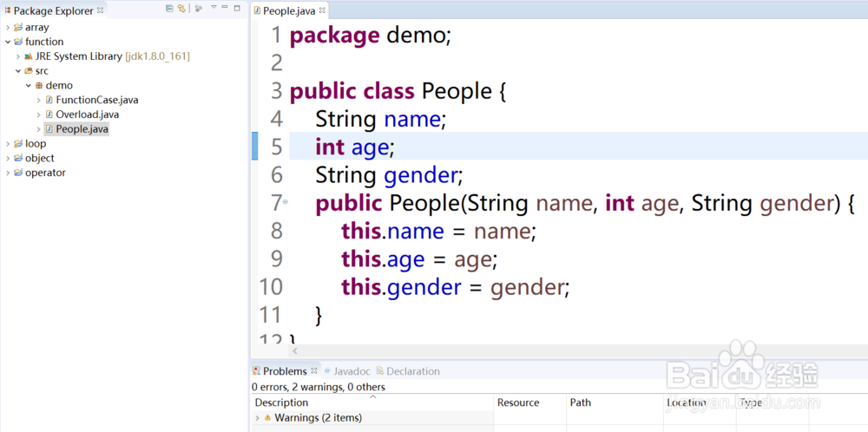Expand Overload.java in the tree
This screenshot has height=432, width=868.
[39, 115]
